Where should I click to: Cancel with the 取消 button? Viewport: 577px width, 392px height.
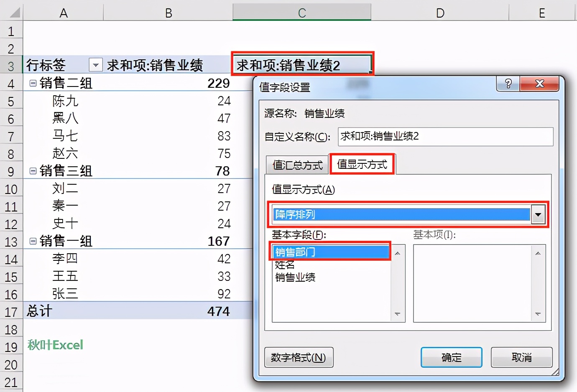click(521, 357)
